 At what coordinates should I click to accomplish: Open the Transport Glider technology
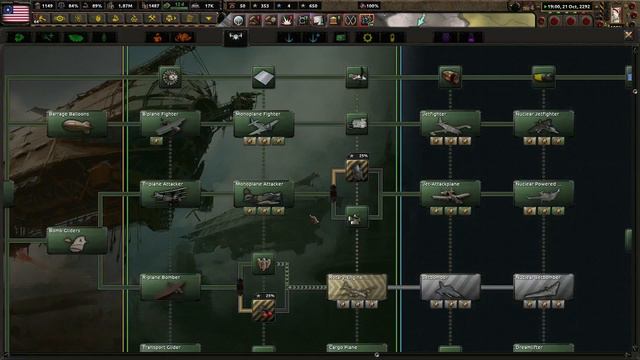pyautogui.click(x=170, y=348)
